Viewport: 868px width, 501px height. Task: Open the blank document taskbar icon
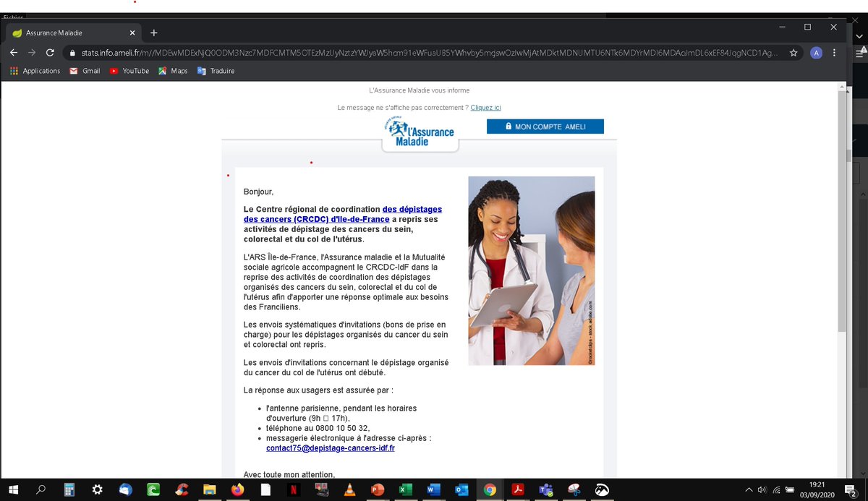point(265,489)
